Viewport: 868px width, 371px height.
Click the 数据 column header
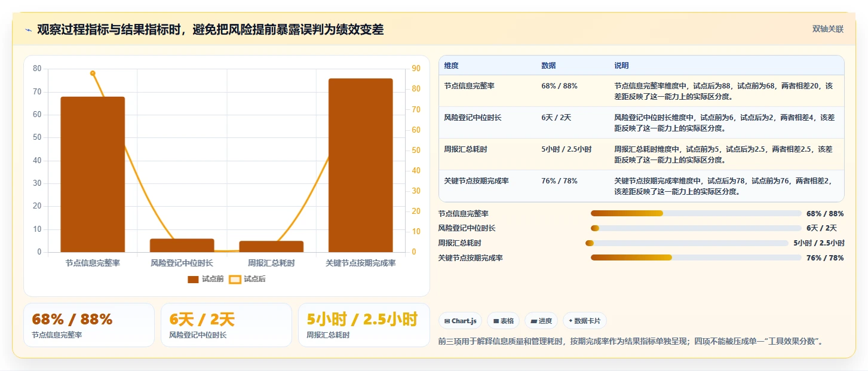point(548,66)
